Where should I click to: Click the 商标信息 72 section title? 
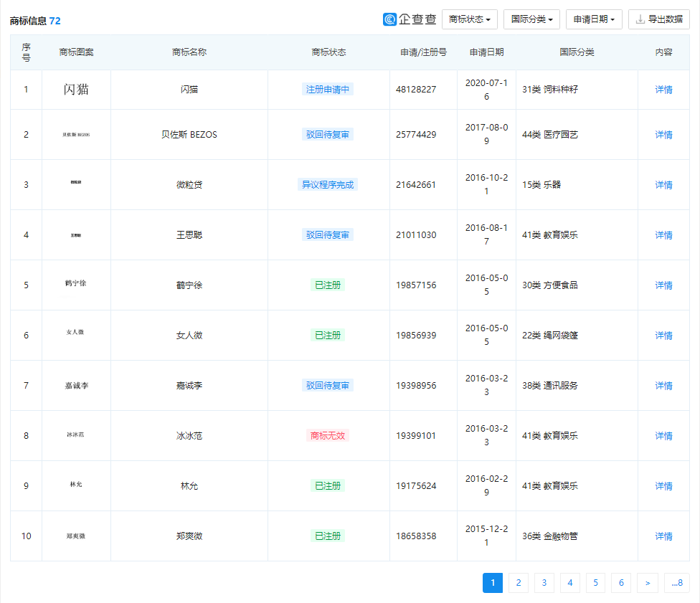pyautogui.click(x=35, y=21)
